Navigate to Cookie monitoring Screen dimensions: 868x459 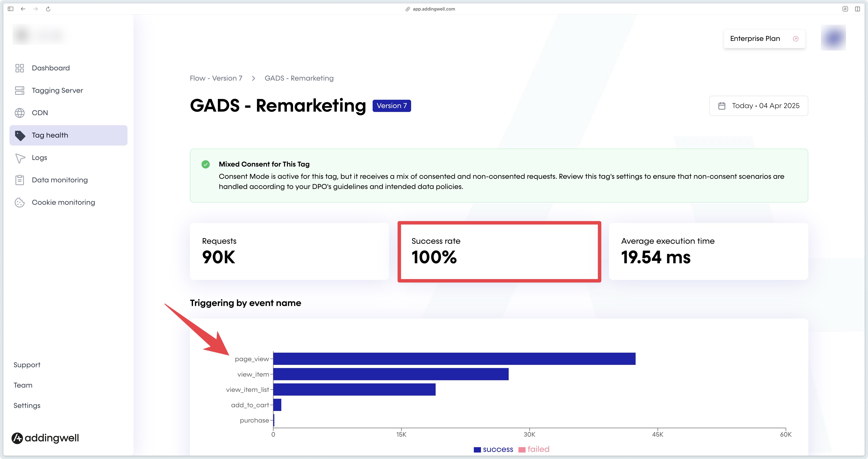tap(68, 202)
